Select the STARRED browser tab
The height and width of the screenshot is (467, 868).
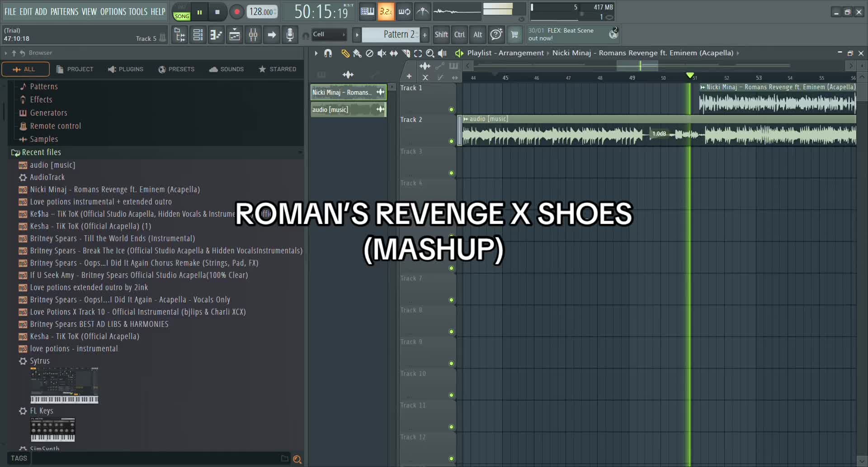point(277,69)
